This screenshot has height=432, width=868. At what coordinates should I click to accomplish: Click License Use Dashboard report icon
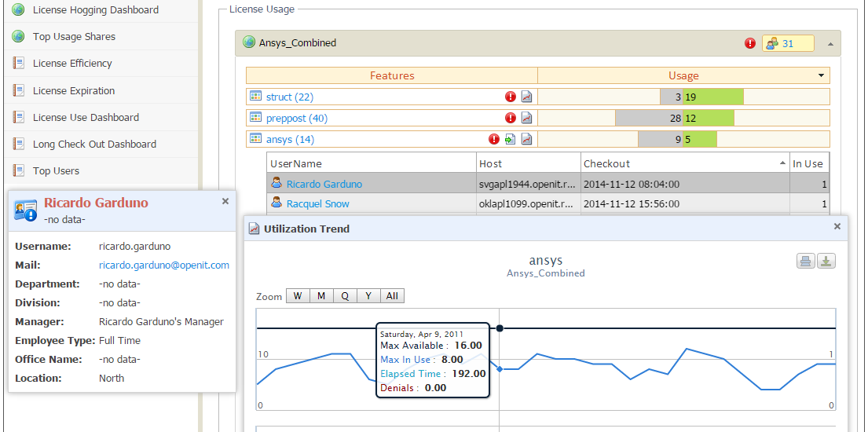pos(18,117)
